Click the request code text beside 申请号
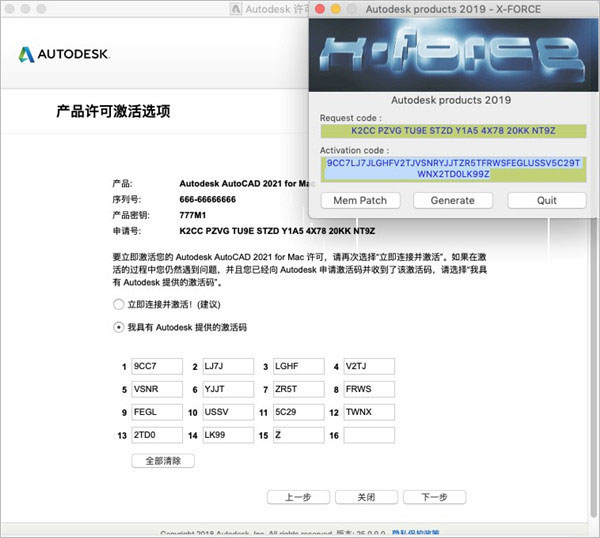Image resolution: width=600 pixels, height=538 pixels. coord(277,231)
